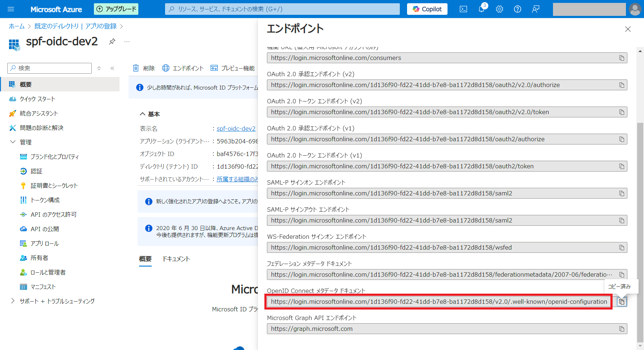Open the feedback icon in top bar
Screen dimensions: 644x350
(536, 9)
